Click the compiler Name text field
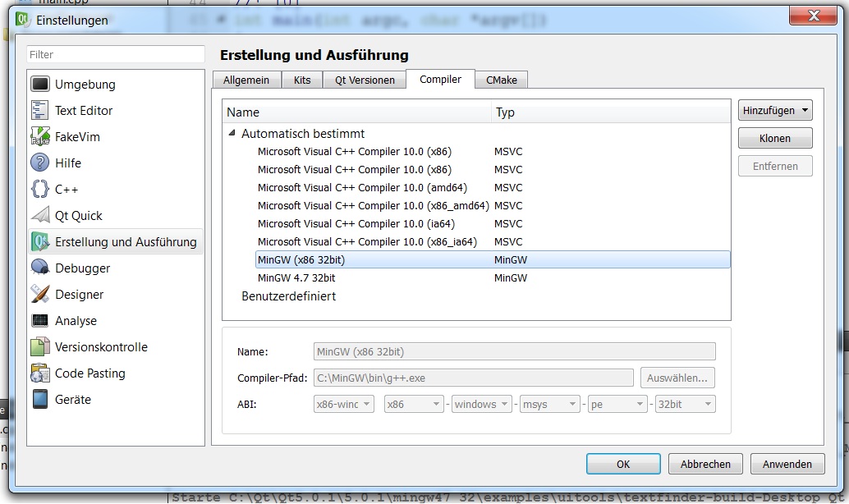The height and width of the screenshot is (504, 849). pos(514,351)
